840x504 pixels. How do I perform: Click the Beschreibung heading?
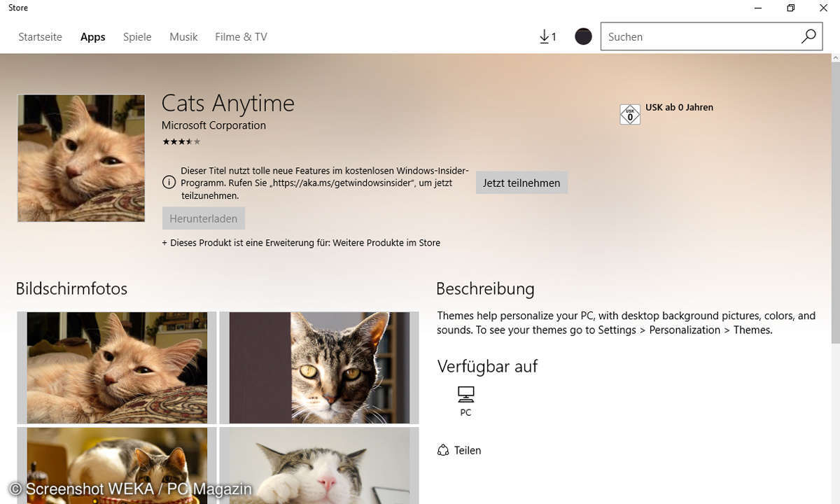pos(485,288)
